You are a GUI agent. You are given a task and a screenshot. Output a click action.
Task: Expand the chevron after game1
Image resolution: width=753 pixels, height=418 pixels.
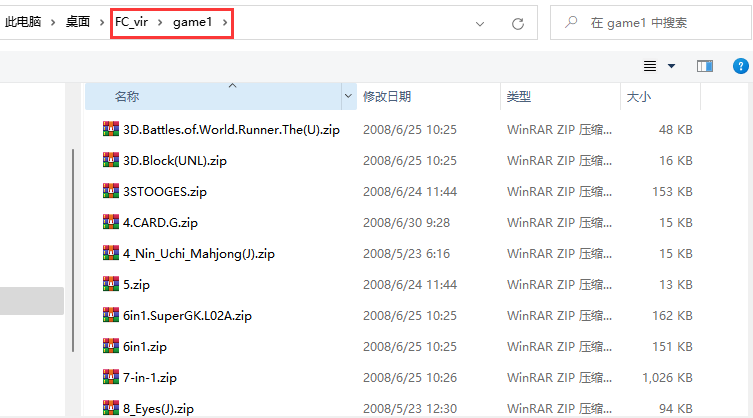coord(225,22)
